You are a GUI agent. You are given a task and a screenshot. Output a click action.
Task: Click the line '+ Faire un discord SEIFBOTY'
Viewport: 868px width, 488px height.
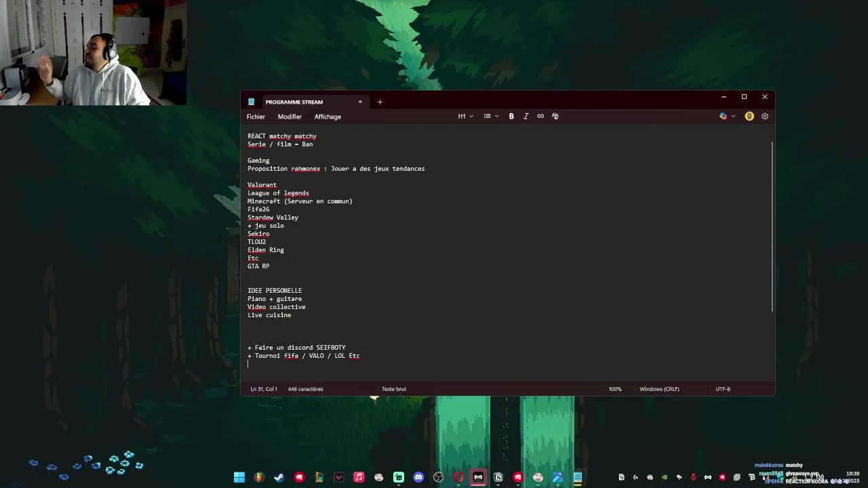[296, 348]
